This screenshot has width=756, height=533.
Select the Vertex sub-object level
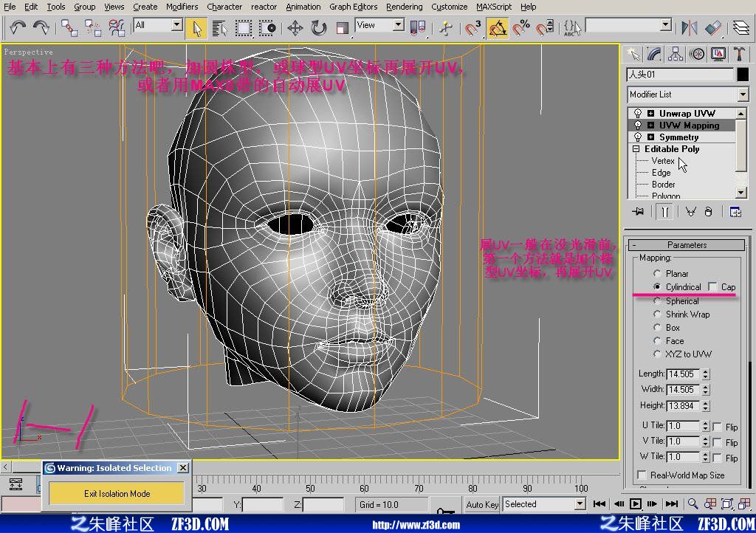point(663,160)
